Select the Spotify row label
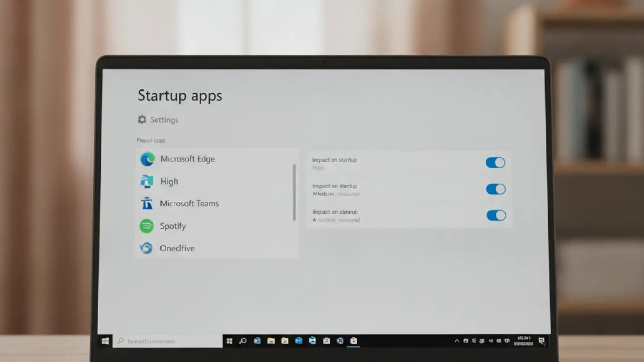 (173, 226)
